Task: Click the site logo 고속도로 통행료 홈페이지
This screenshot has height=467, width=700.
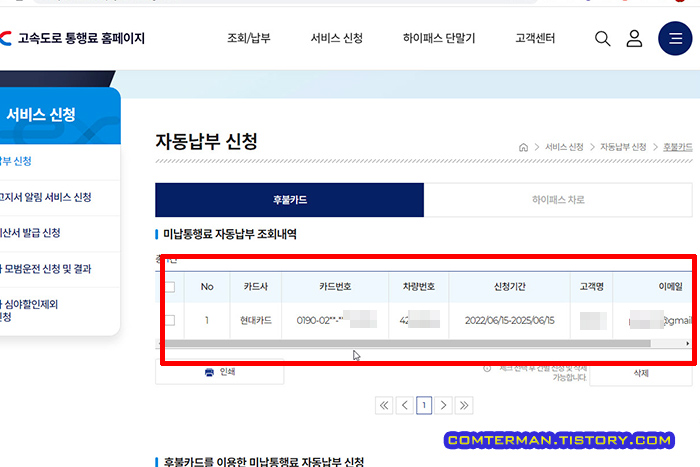Action: 72,38
